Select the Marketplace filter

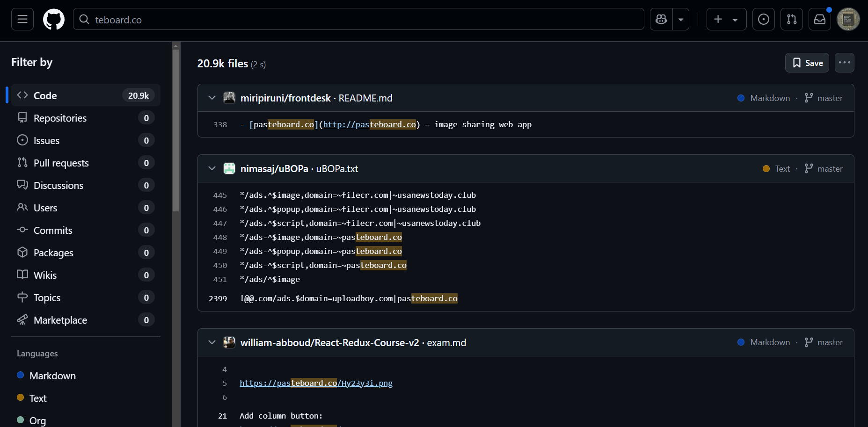tap(86, 320)
